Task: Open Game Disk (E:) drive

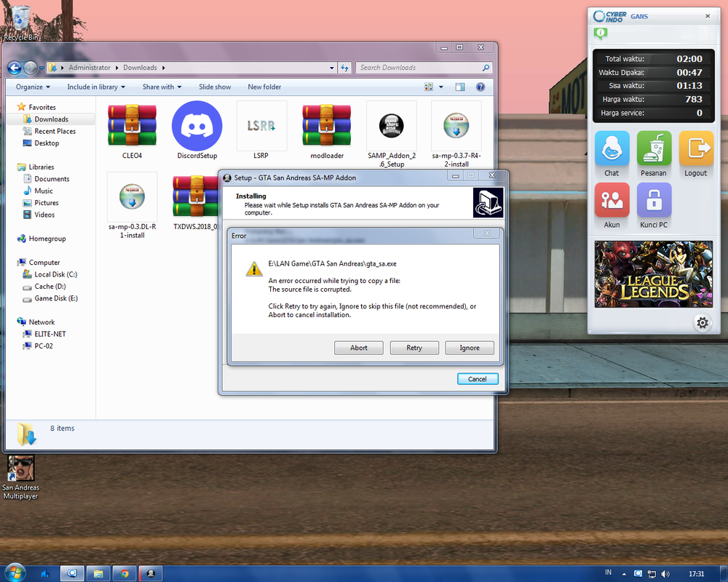Action: (56, 298)
